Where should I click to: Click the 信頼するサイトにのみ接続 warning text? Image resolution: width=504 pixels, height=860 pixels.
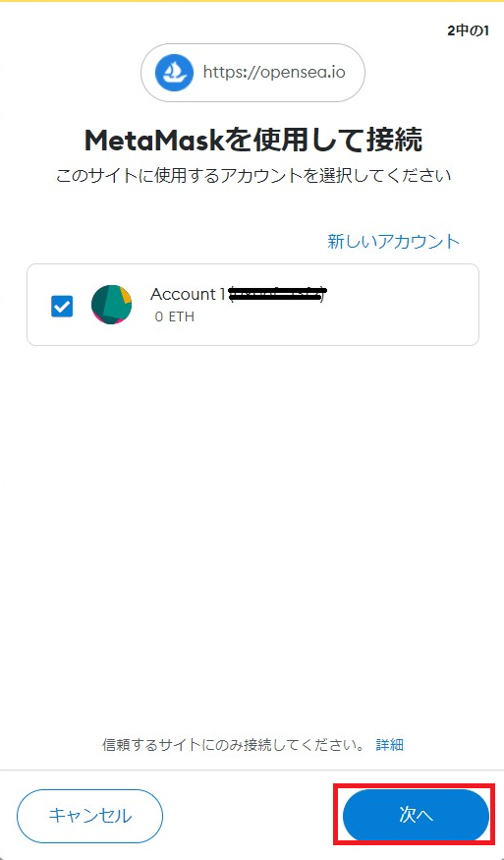coord(233,744)
